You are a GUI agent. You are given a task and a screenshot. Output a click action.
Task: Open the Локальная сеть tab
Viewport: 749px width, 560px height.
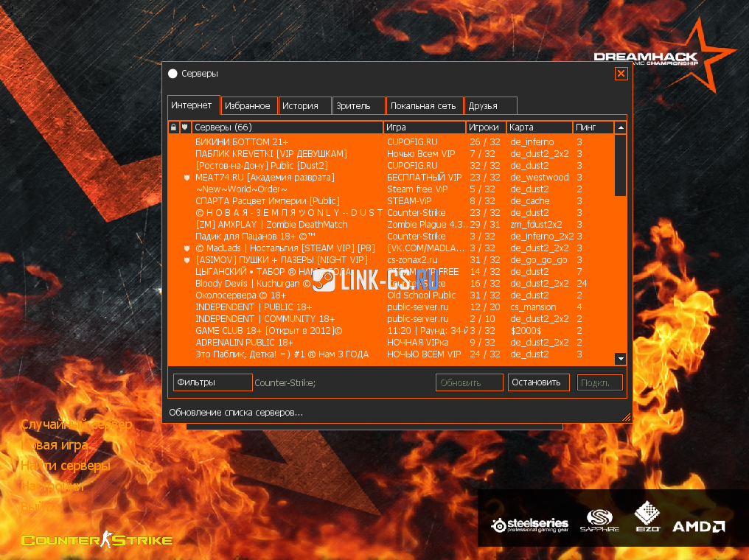(x=424, y=106)
